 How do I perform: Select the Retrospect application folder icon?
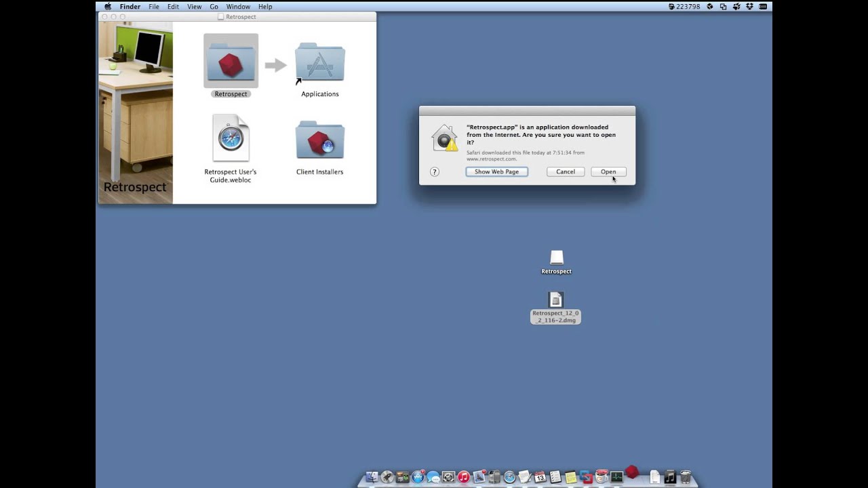point(231,60)
